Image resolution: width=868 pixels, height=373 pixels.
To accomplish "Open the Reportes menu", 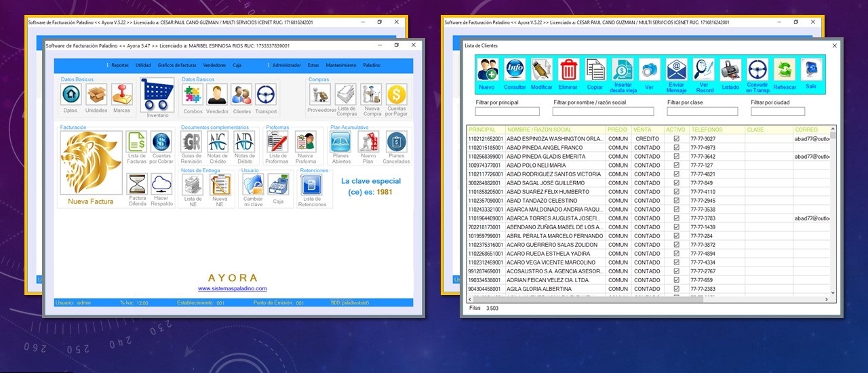I will pyautogui.click(x=119, y=65).
